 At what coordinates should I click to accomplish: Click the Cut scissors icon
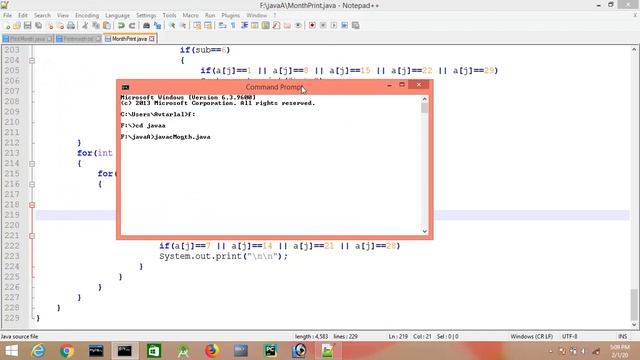(85, 26)
